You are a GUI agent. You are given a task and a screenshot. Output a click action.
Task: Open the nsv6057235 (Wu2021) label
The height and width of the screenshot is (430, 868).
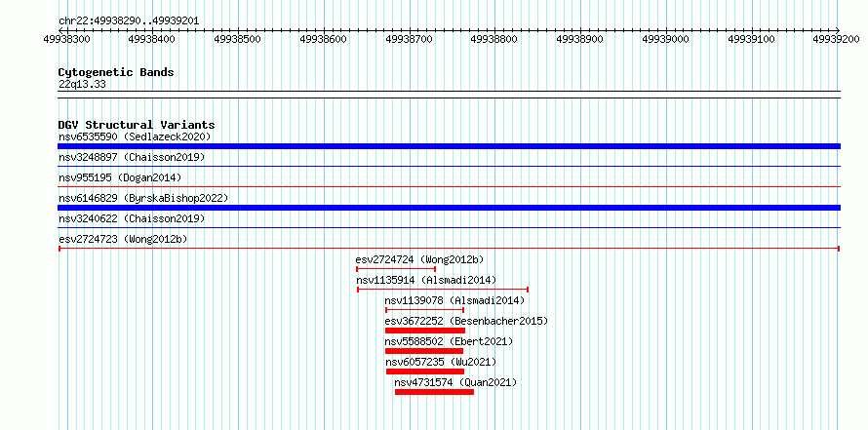tap(441, 362)
